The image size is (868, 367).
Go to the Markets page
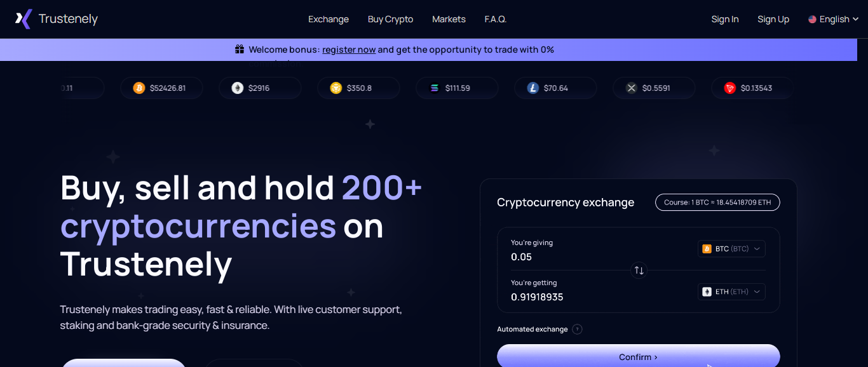449,19
